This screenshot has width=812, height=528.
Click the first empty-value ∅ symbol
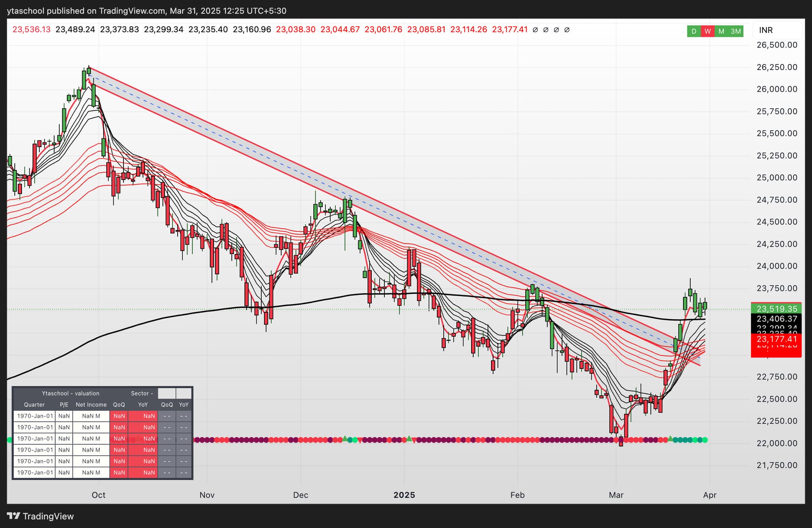[x=535, y=30]
